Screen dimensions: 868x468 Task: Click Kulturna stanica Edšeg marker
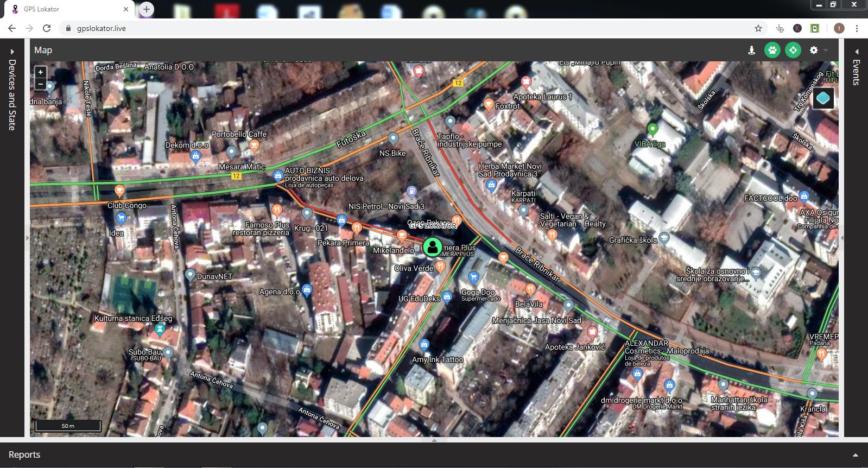160,329
